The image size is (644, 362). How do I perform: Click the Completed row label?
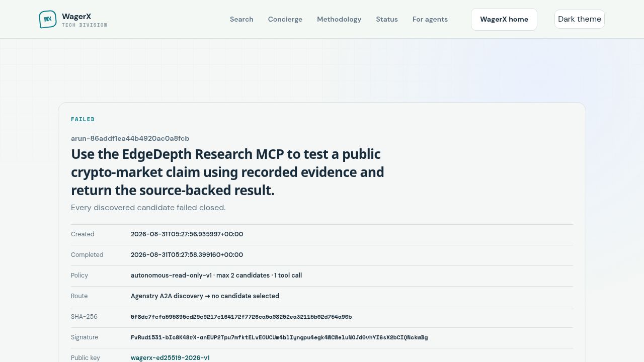[87, 255]
